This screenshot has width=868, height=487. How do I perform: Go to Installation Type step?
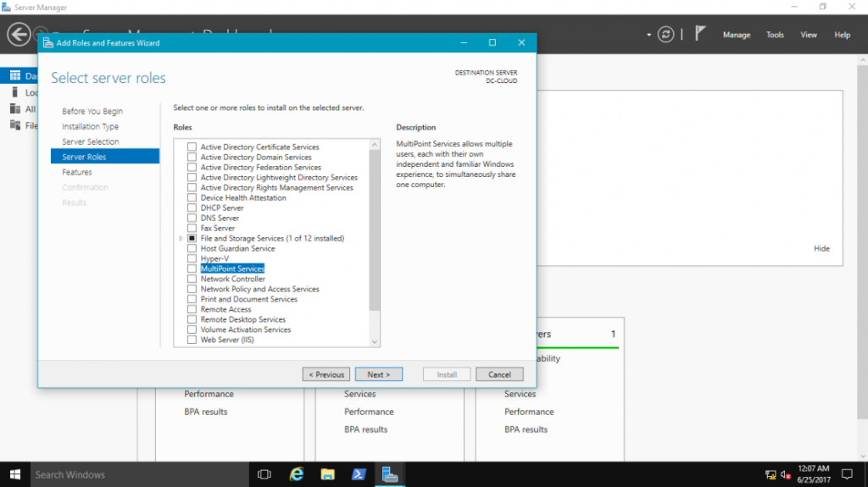pyautogui.click(x=90, y=127)
